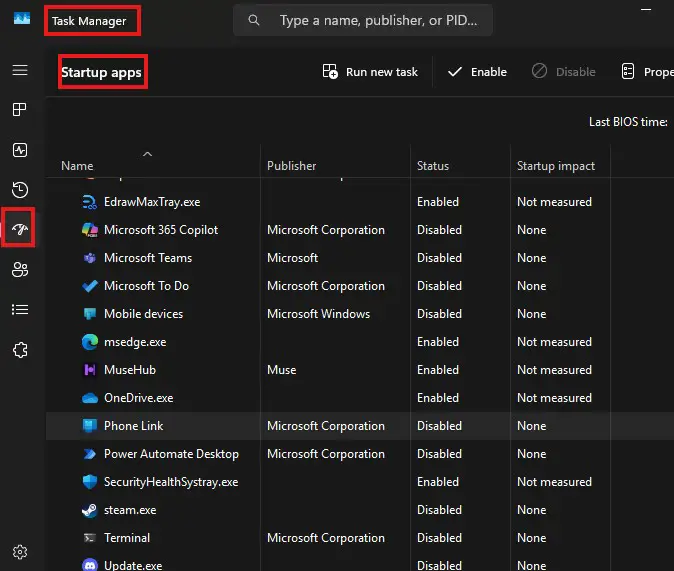
Task: Select the steam.exe row name
Action: [130, 510]
